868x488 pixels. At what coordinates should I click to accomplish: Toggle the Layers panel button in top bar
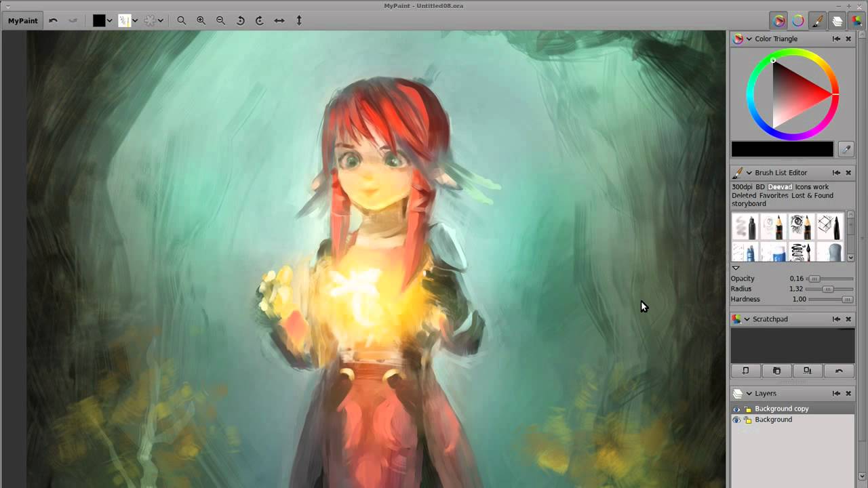[837, 20]
